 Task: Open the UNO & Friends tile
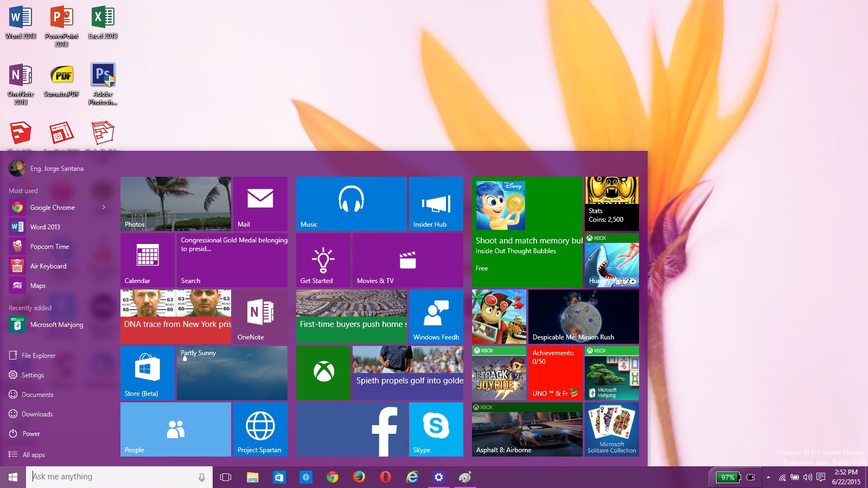click(556, 373)
